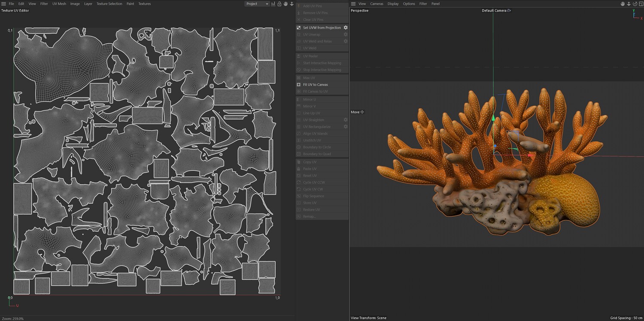Open the viewport hamburger menu
Image resolution: width=644 pixels, height=321 pixels.
tap(353, 4)
